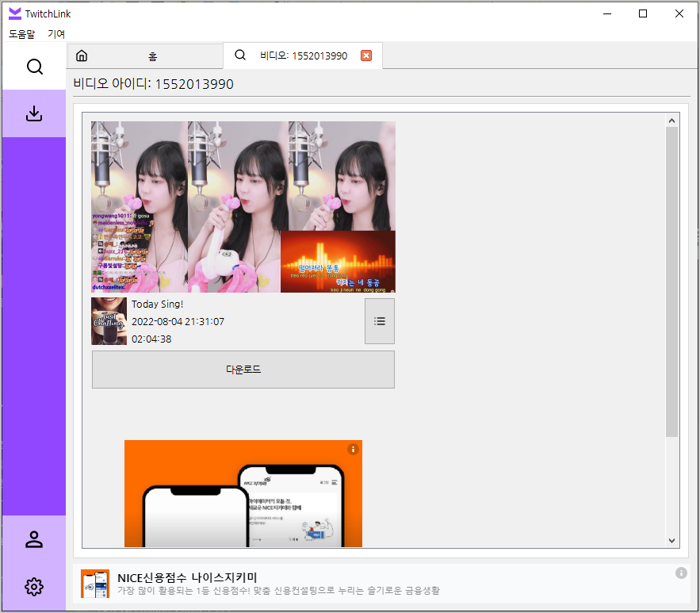The height and width of the screenshot is (613, 700).
Task: Minimize the TwitchLink window
Action: 607,13
